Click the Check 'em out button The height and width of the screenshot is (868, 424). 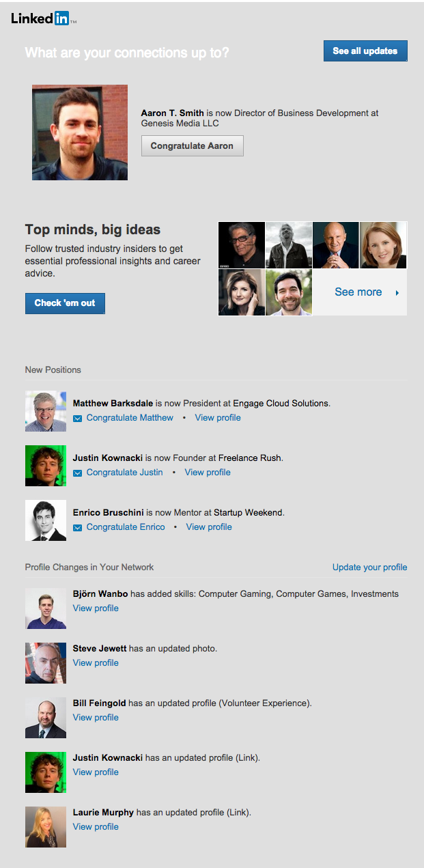tap(65, 303)
